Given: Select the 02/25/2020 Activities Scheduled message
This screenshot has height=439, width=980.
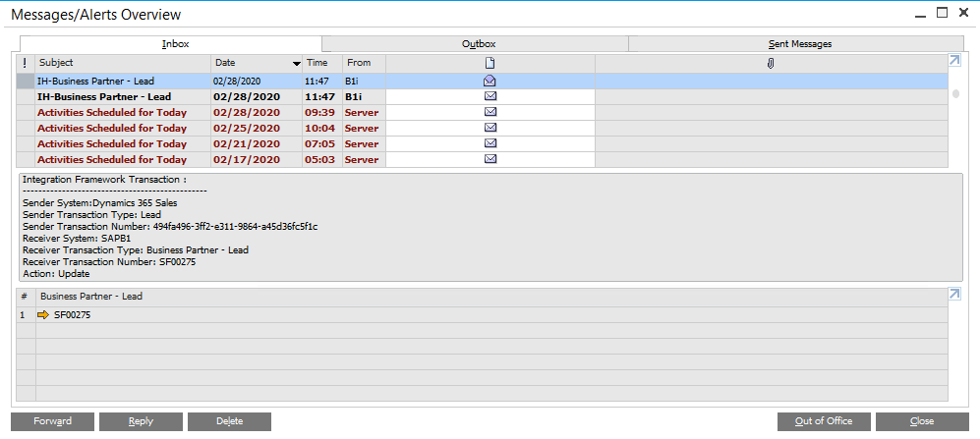Looking at the screenshot, I should pos(111,128).
